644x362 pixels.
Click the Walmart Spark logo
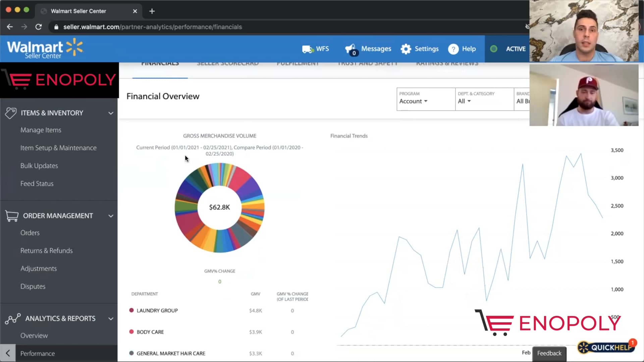tap(75, 47)
